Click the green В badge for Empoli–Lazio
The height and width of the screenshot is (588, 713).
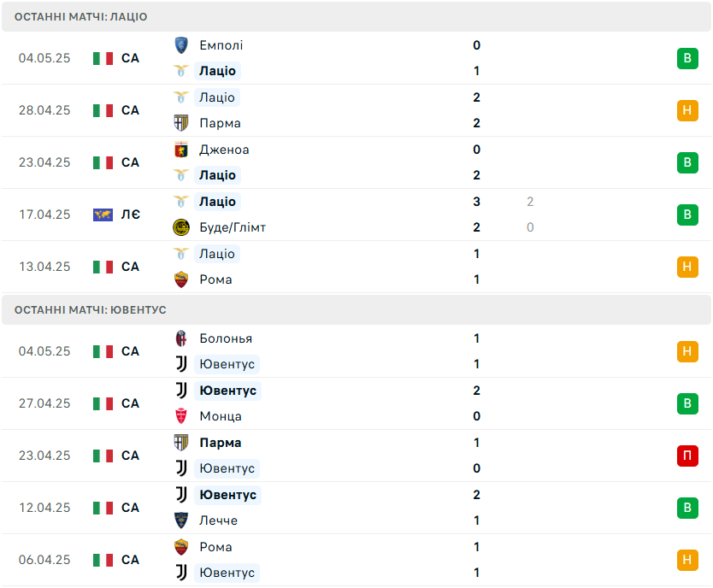(687, 58)
